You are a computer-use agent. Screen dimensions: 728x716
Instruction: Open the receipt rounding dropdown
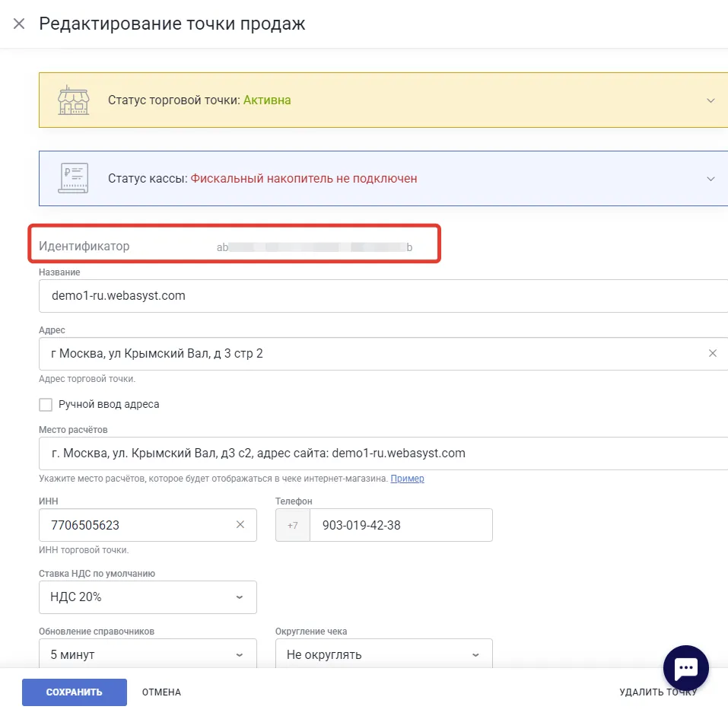(x=383, y=654)
